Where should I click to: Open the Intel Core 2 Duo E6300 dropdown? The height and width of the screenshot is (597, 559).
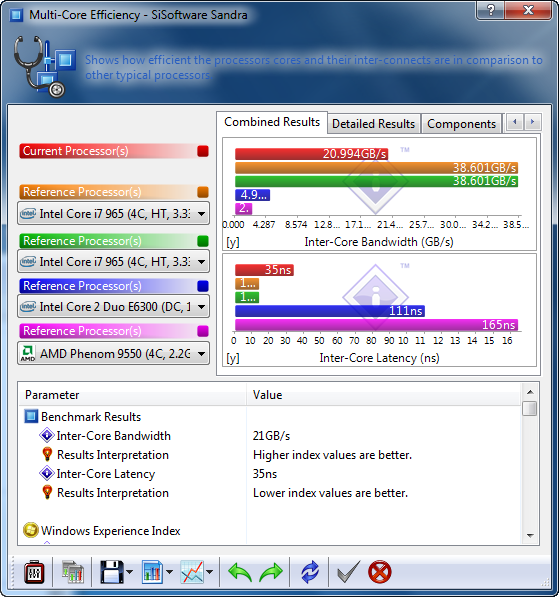coord(113,306)
